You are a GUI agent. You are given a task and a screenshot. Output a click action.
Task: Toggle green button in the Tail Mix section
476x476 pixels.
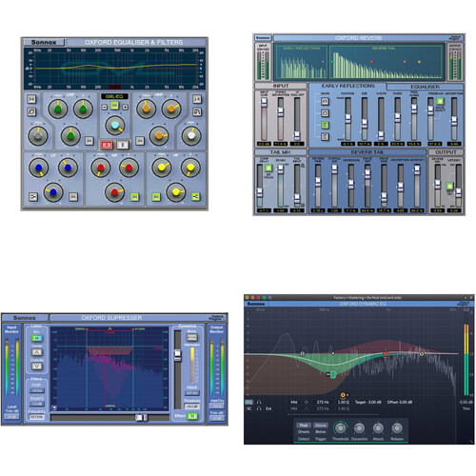coord(268,168)
